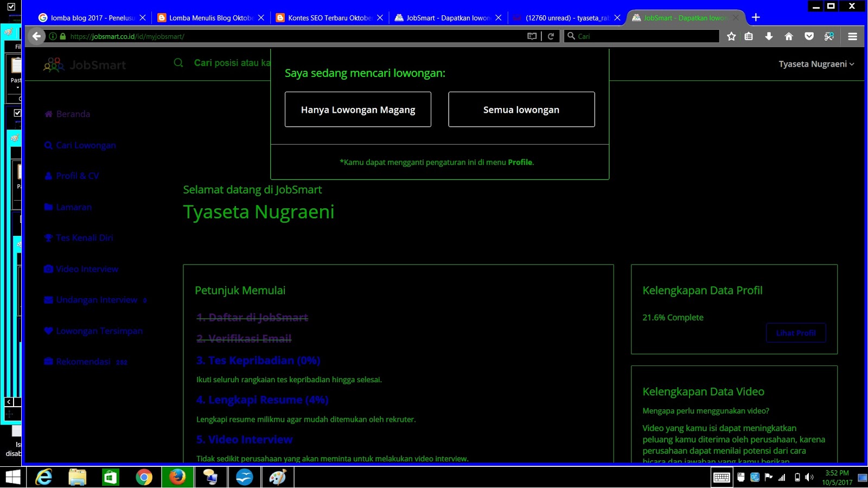Click the taskbar clock showing 3:52 PM

[x=837, y=478]
